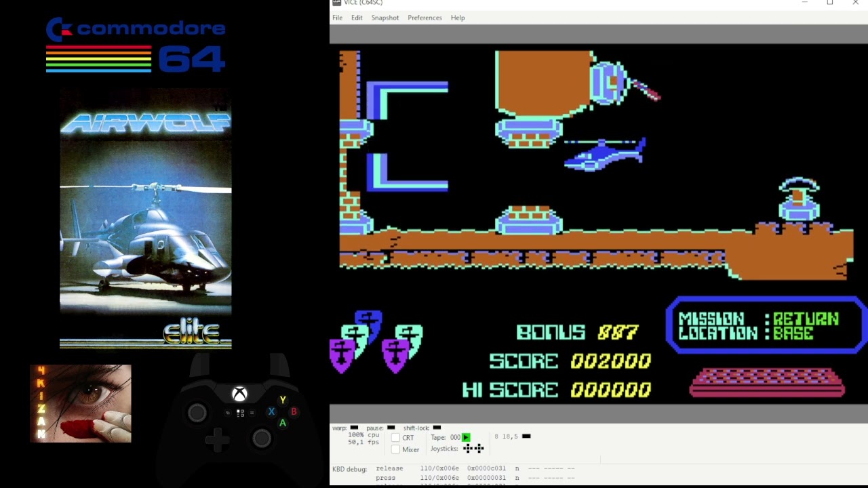Viewport: 868px width, 488px height.
Task: Click the radar dish on the ground
Action: (x=799, y=199)
